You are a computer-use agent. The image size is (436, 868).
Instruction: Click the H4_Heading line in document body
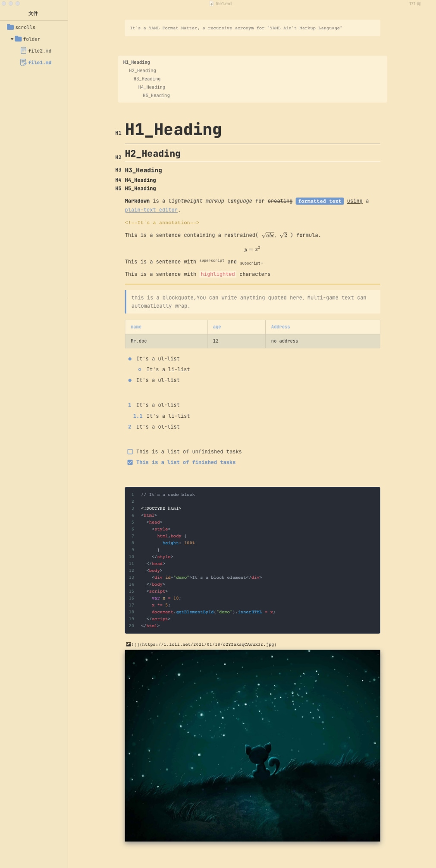pyautogui.click(x=141, y=180)
